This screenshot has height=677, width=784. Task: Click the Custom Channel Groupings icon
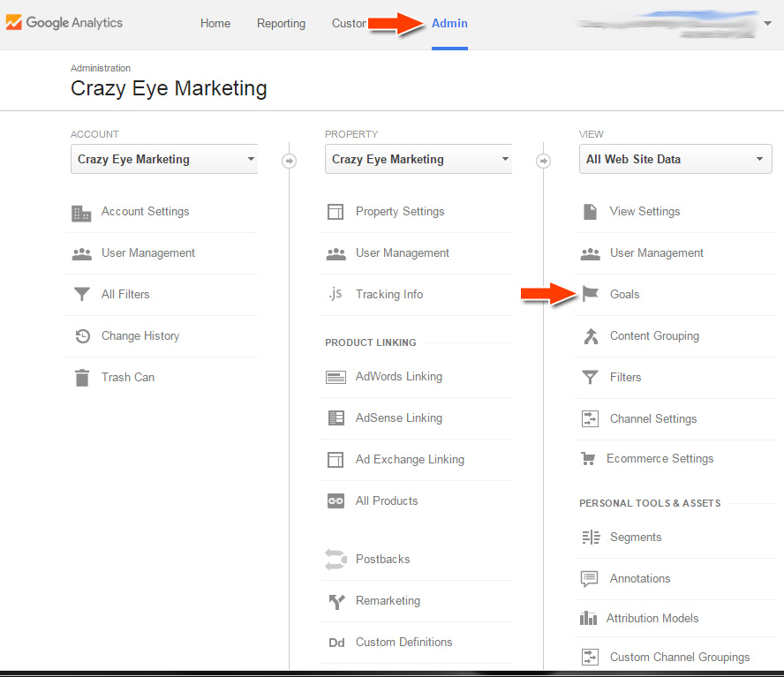click(x=590, y=657)
